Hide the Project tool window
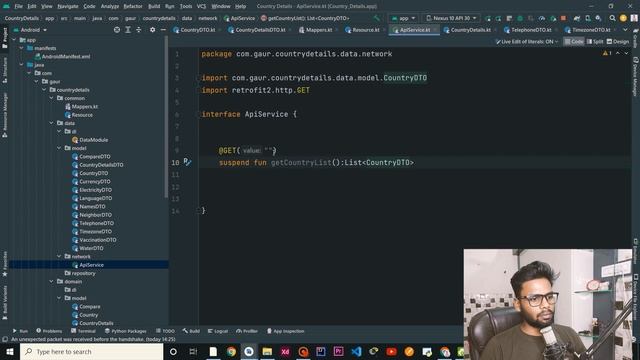 pyautogui.click(x=163, y=30)
